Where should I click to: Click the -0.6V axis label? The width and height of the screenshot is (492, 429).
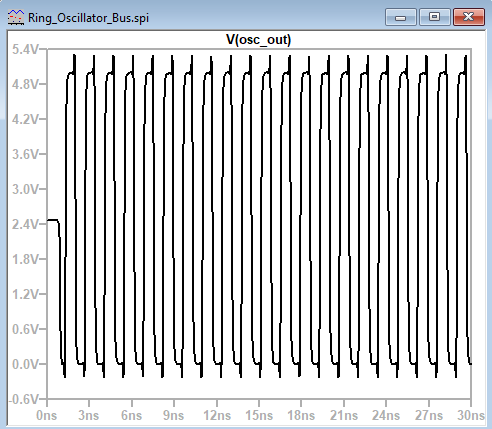point(24,399)
